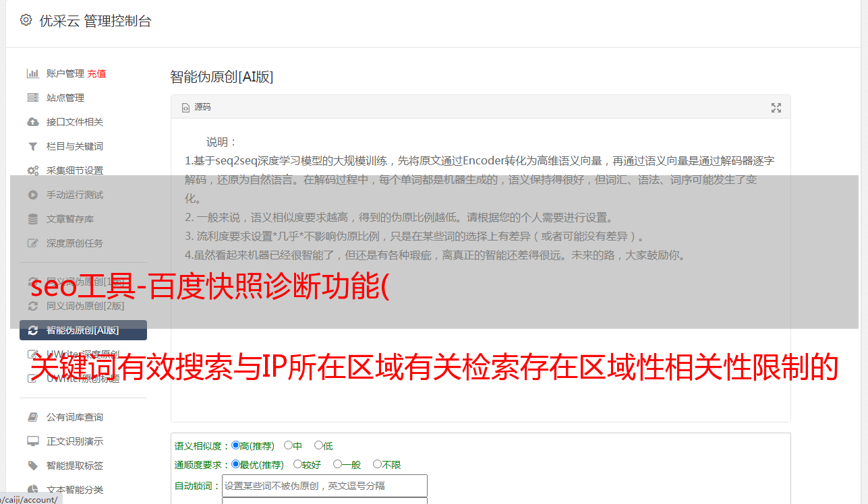The width and height of the screenshot is (868, 504).
Task: Click the 源码 source code button
Action: (x=196, y=107)
